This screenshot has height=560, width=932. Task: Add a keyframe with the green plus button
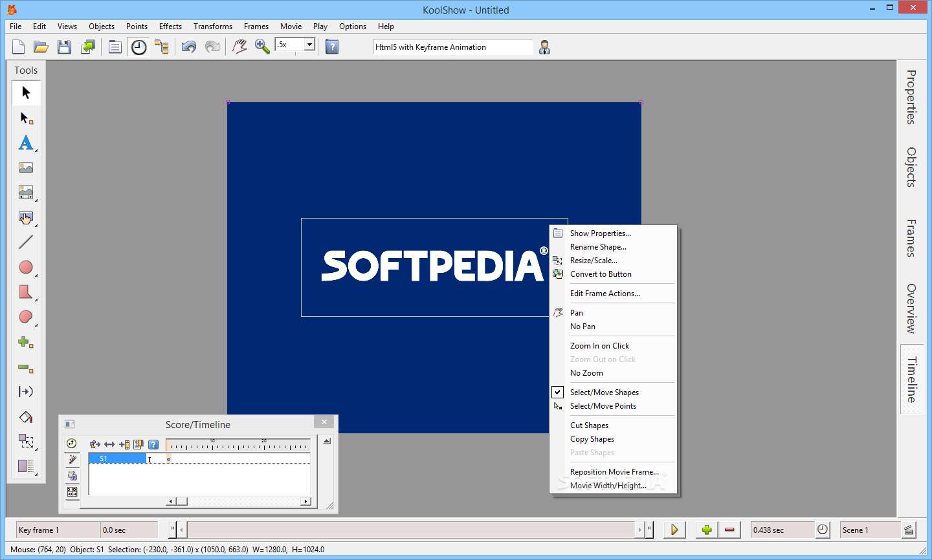(707, 530)
